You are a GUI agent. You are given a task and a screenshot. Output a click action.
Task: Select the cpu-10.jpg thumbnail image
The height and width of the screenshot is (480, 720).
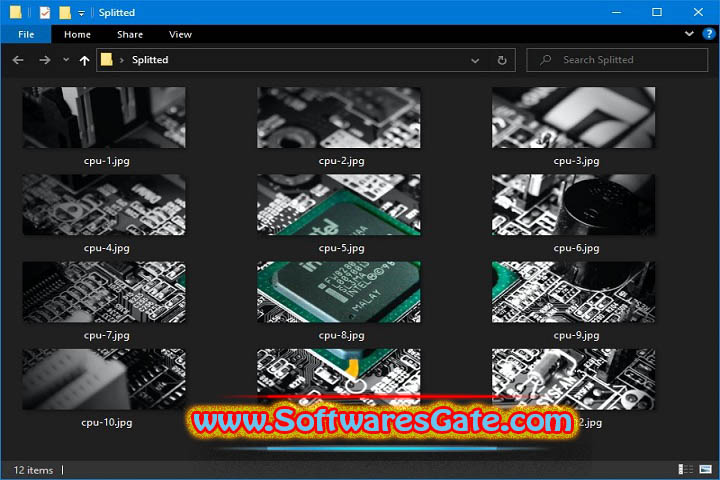pos(104,379)
